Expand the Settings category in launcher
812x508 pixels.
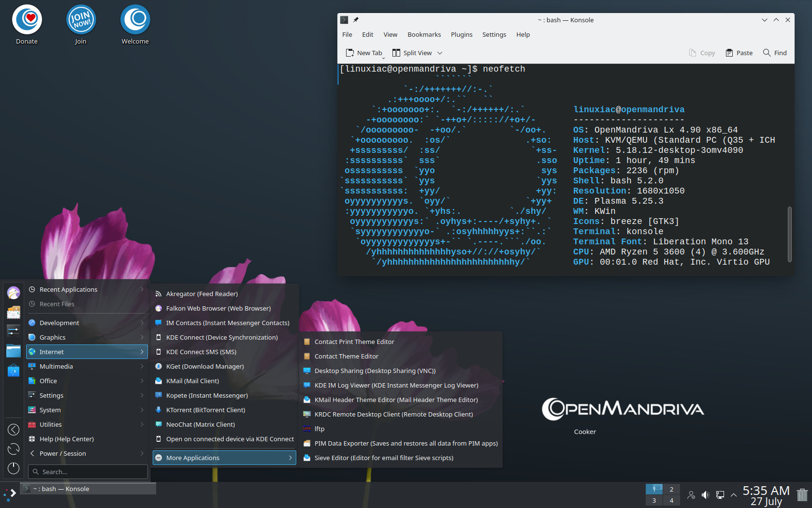(x=87, y=395)
